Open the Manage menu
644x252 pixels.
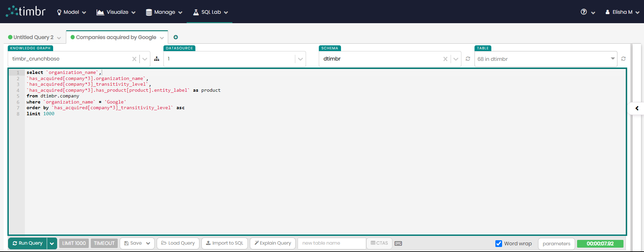(164, 12)
